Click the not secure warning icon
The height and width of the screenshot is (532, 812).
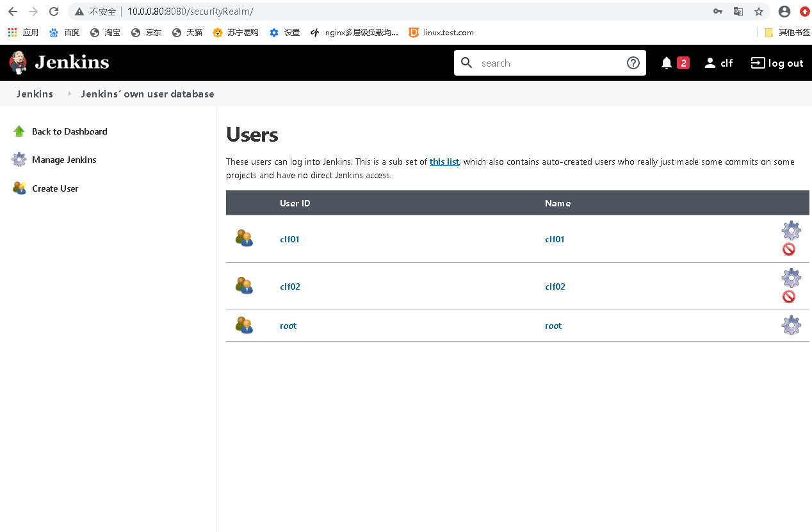(x=79, y=12)
